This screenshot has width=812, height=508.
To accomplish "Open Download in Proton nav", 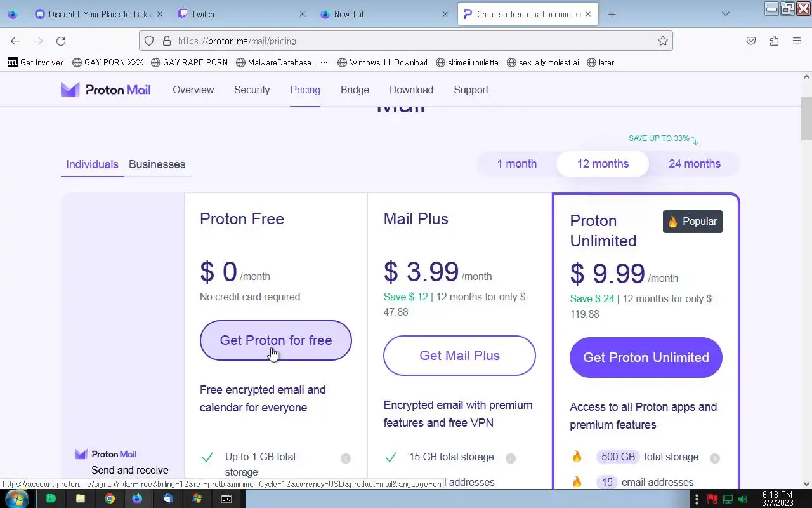I will pyautogui.click(x=411, y=90).
